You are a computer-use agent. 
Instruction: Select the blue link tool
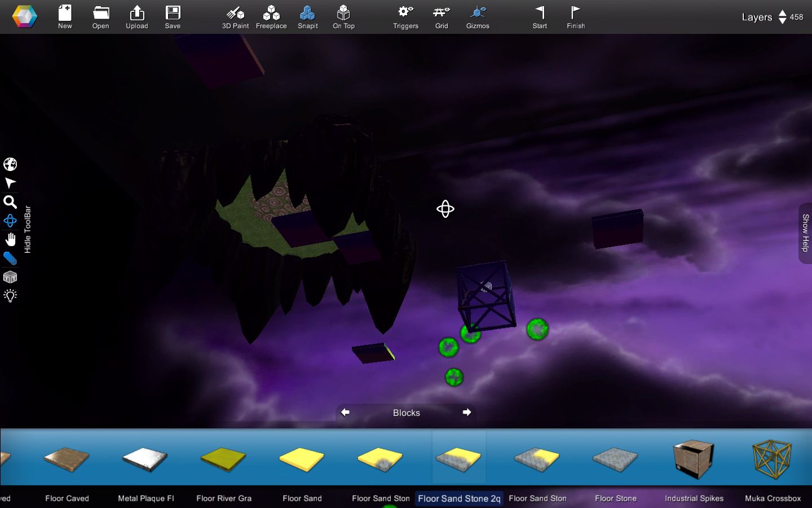click(10, 259)
